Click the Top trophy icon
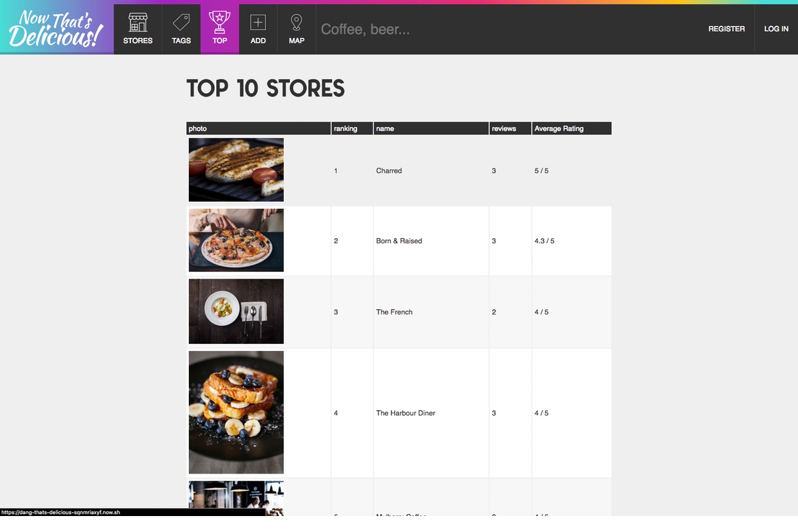The image size is (798, 532). [219, 23]
